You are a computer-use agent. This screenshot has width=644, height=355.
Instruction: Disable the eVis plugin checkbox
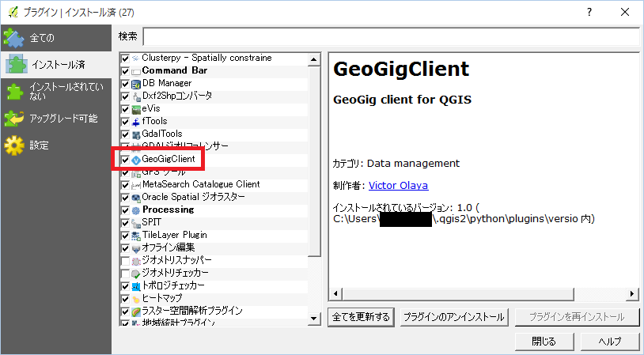tap(125, 110)
